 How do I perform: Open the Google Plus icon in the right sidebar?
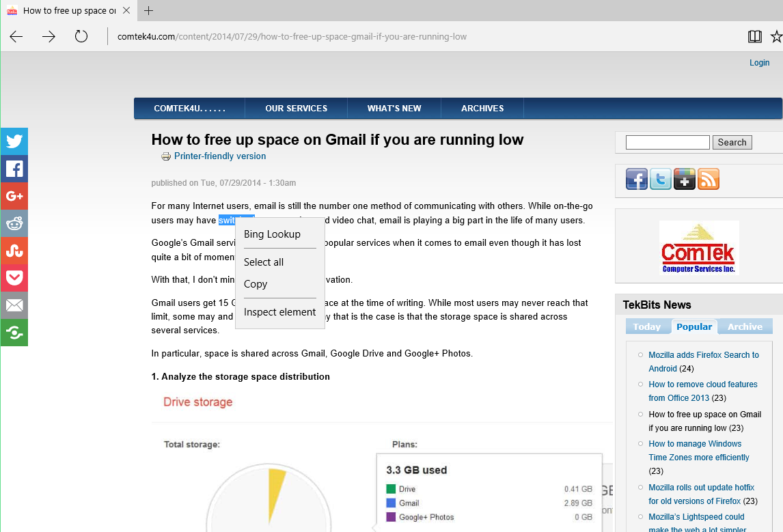(685, 179)
